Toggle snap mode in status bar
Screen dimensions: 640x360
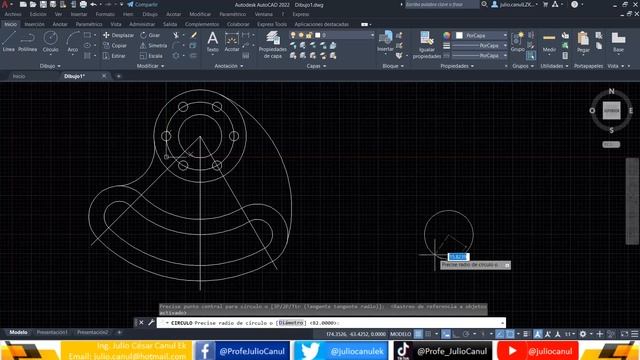click(x=428, y=334)
